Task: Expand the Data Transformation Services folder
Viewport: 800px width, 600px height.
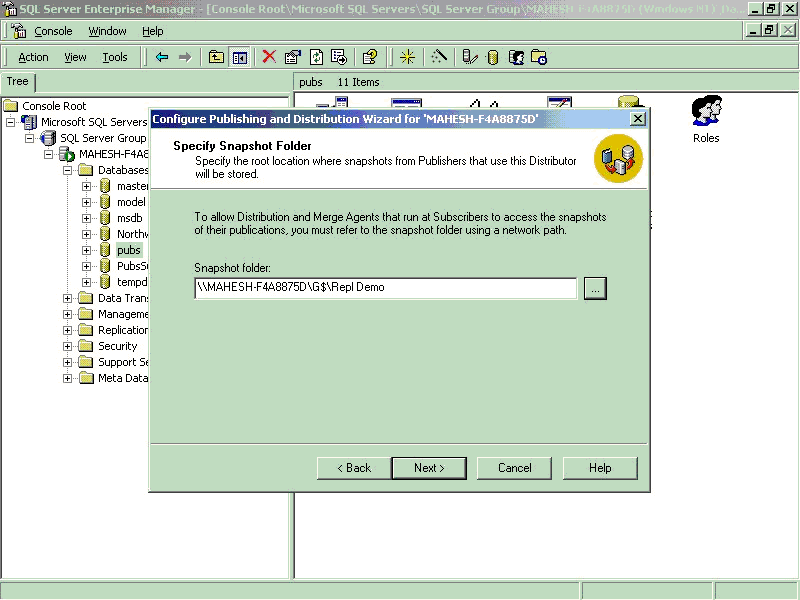Action: tap(67, 298)
